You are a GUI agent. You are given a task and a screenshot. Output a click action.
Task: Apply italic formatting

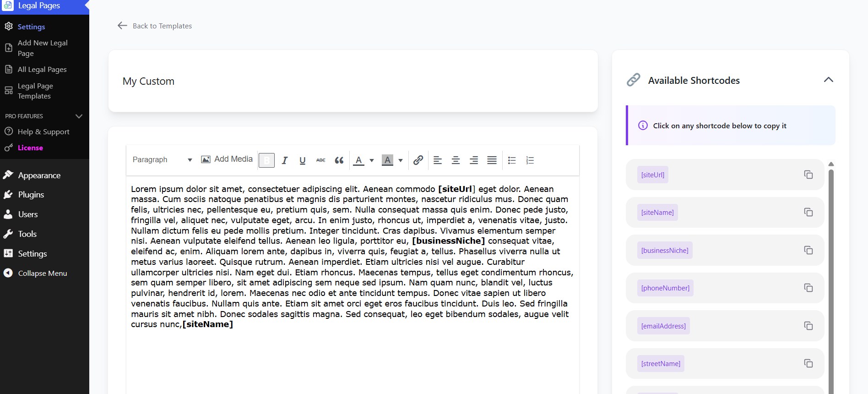284,160
